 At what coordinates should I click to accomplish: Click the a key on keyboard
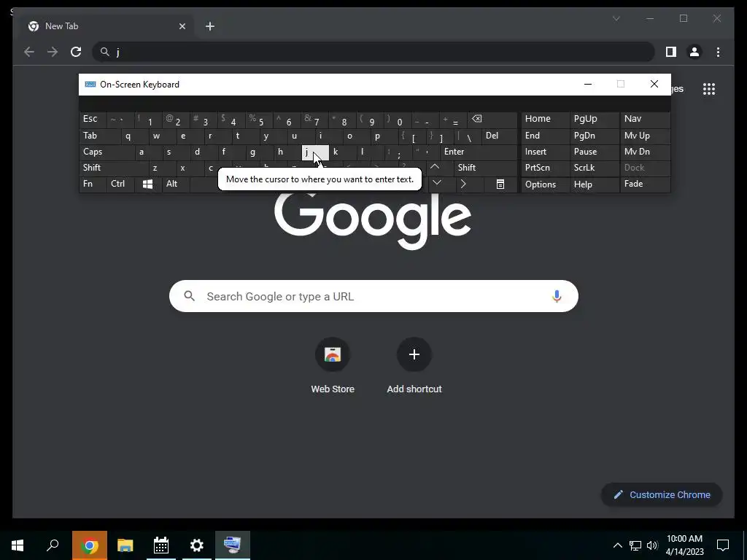pos(148,152)
